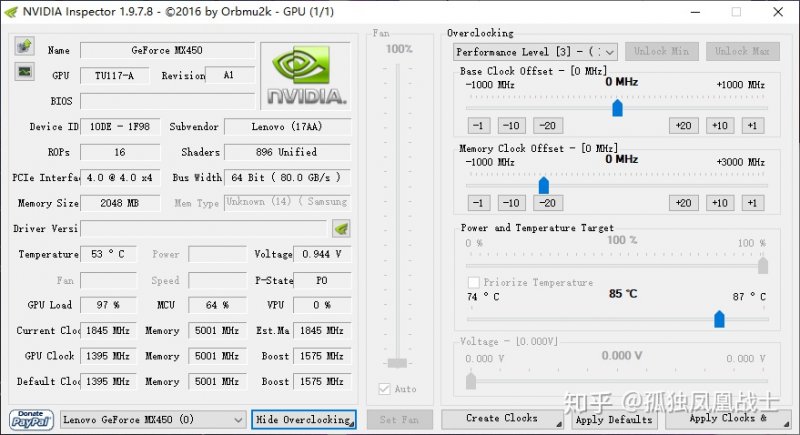
Task: Open the hardware monitor graph icon
Action: 24,72
